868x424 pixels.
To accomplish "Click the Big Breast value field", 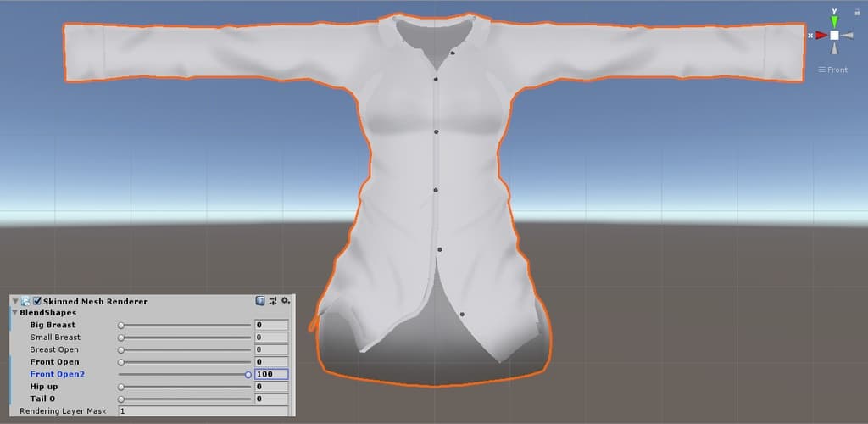I will [271, 325].
